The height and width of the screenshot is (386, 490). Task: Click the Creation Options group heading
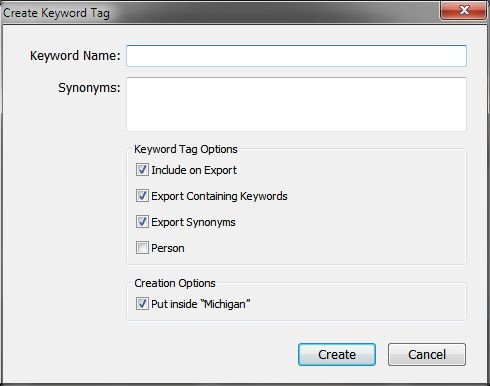coord(175,283)
